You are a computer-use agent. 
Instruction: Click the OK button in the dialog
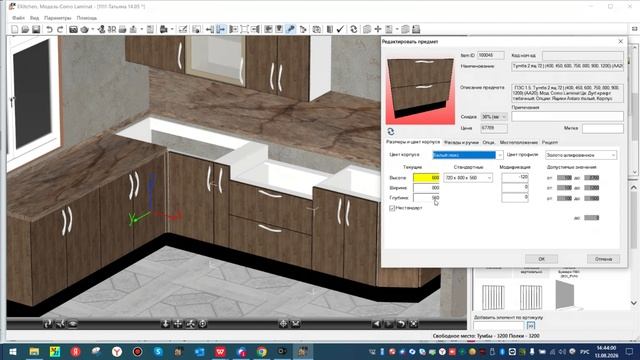[x=541, y=259]
